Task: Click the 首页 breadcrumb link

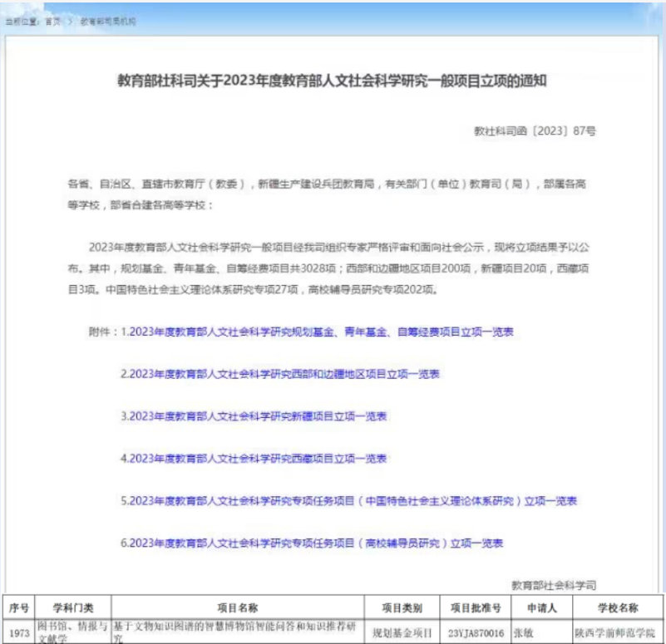Action: [52, 22]
